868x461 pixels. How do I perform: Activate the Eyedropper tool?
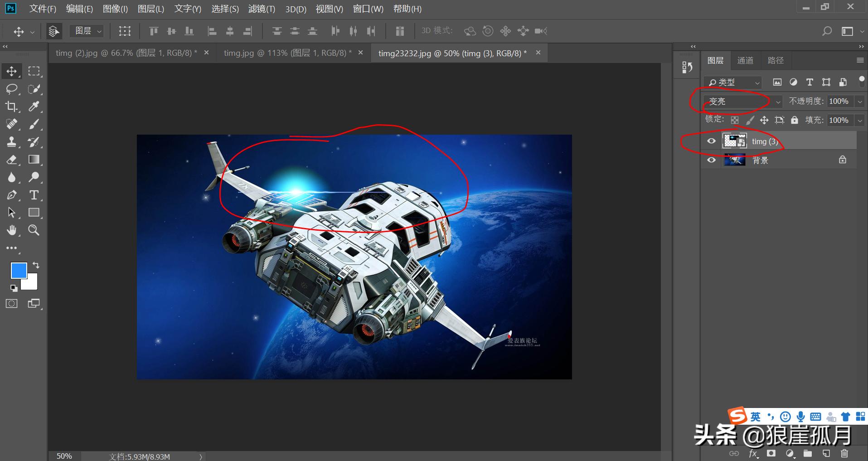(34, 107)
